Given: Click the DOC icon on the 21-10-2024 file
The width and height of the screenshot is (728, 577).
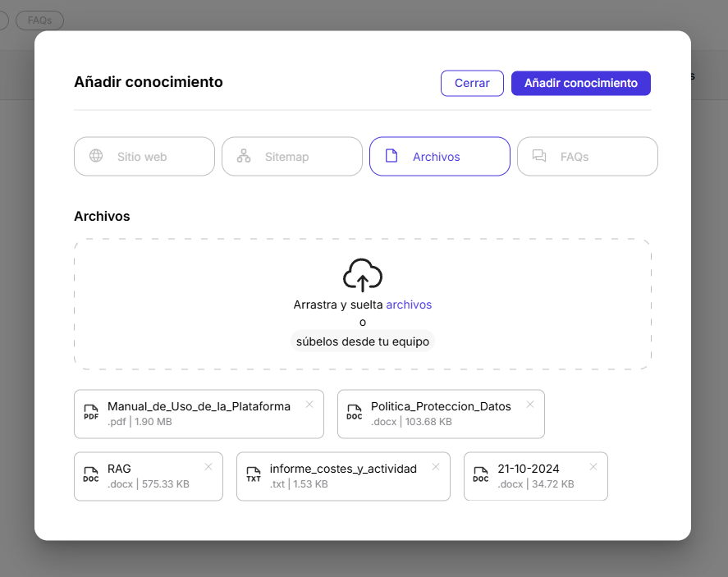Looking at the screenshot, I should pos(480,476).
